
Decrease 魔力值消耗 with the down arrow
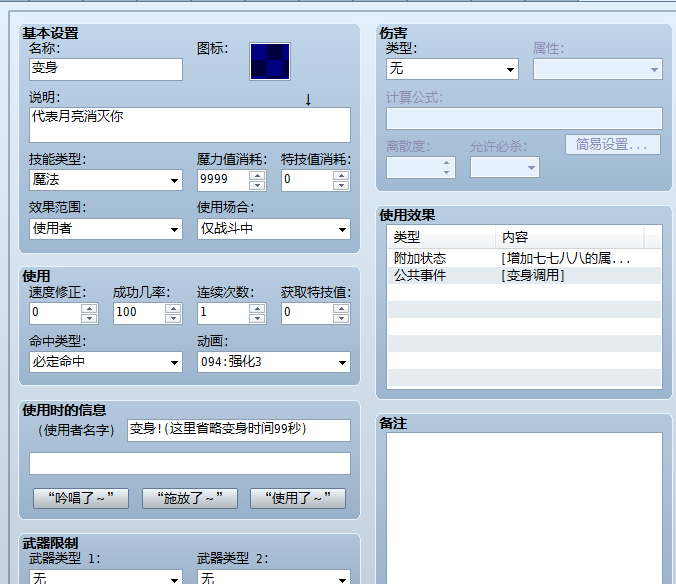pos(257,185)
